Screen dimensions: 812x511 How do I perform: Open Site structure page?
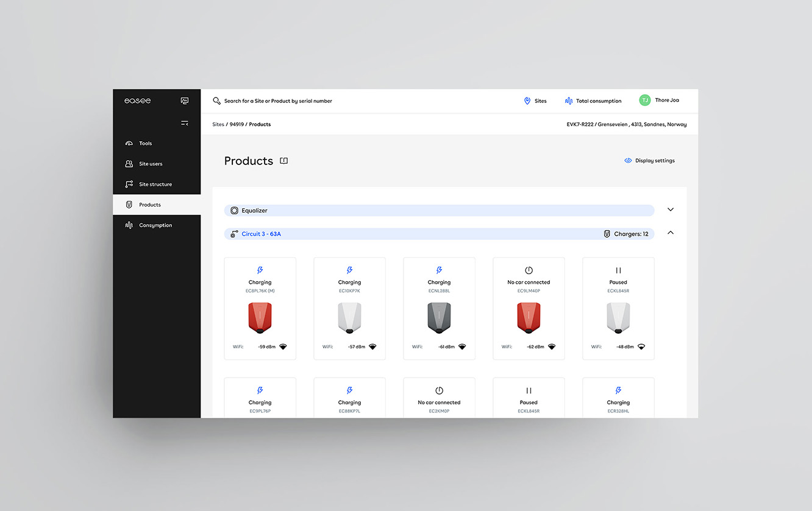(155, 185)
